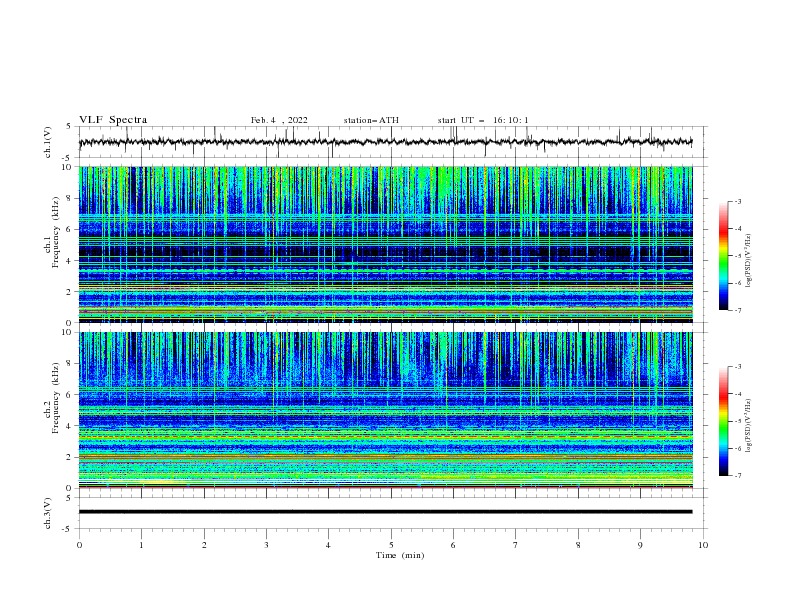This screenshot has width=792, height=612.
Task: Click the lower 'log(PSD)(V²/Hz)' colorbar label
Action: click(748, 425)
